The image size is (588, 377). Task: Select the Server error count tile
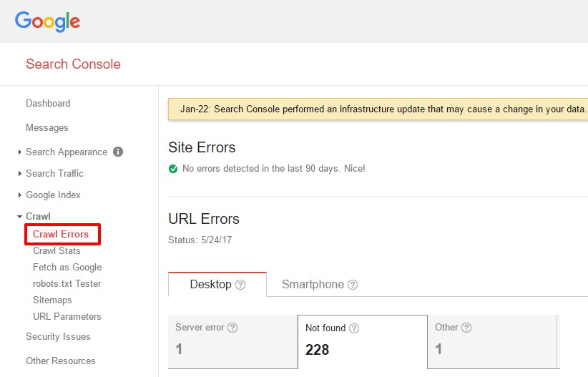coord(232,341)
